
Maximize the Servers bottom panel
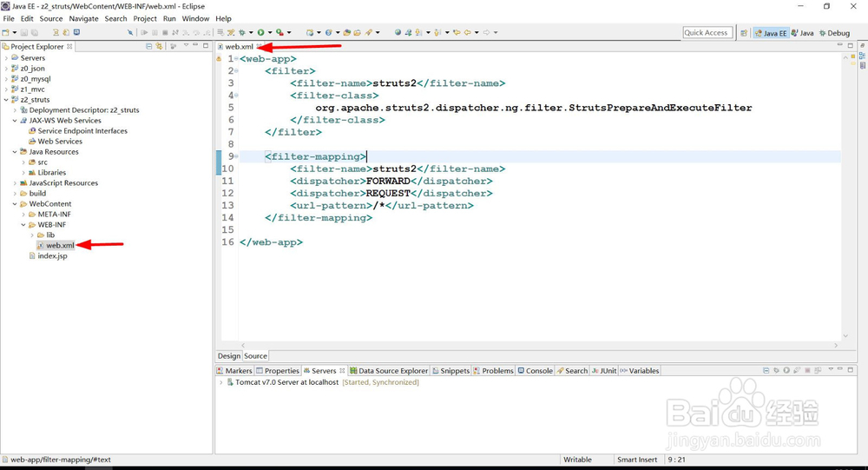[851, 370]
